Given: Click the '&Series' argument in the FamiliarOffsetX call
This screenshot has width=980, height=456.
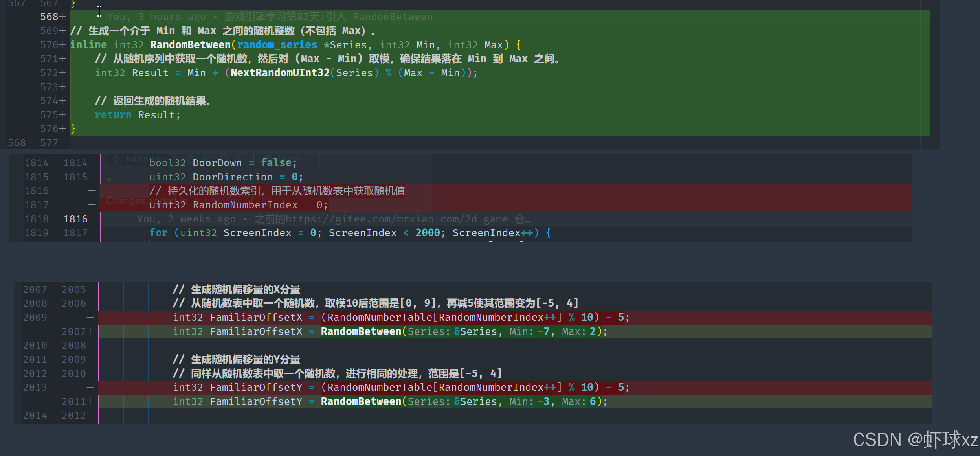Looking at the screenshot, I should [475, 331].
